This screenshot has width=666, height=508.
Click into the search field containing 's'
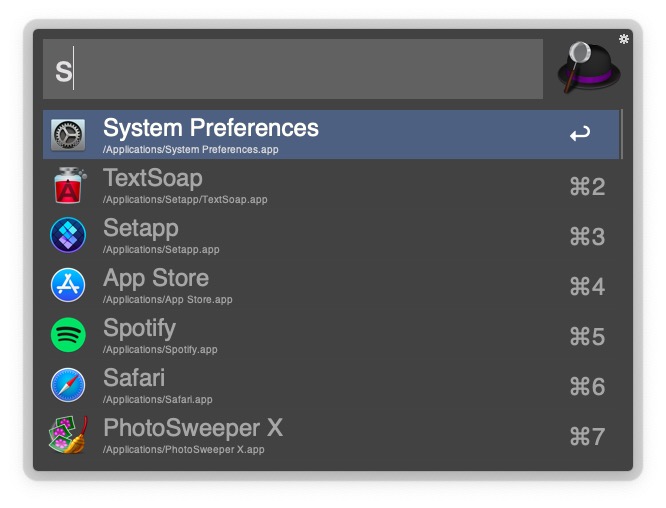[x=293, y=69]
